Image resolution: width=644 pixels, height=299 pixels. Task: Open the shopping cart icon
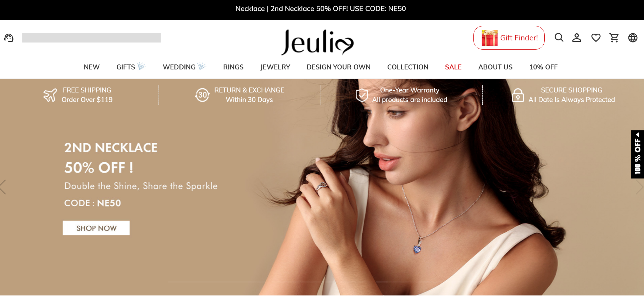614,38
